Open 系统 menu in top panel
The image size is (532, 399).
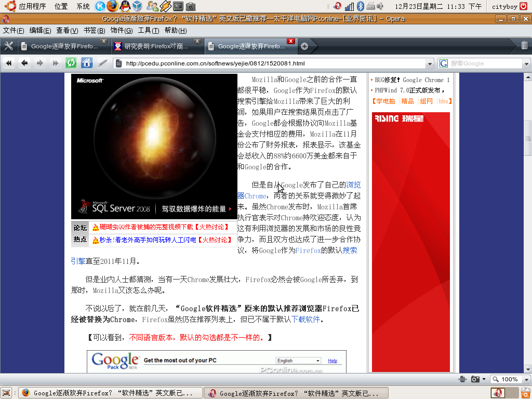coord(83,6)
